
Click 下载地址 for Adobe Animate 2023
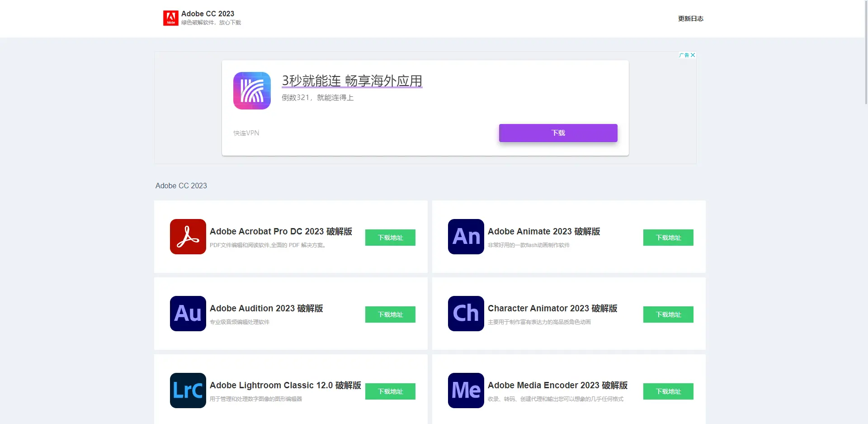pyautogui.click(x=668, y=238)
